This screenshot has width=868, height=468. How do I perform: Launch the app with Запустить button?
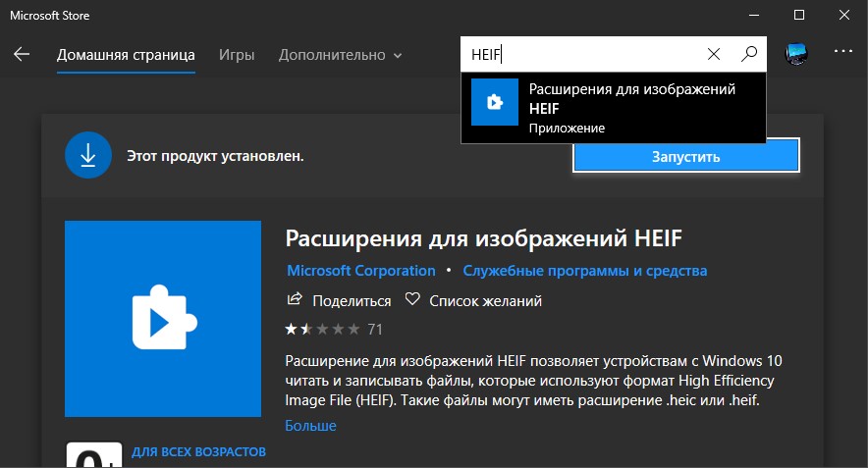(x=686, y=156)
